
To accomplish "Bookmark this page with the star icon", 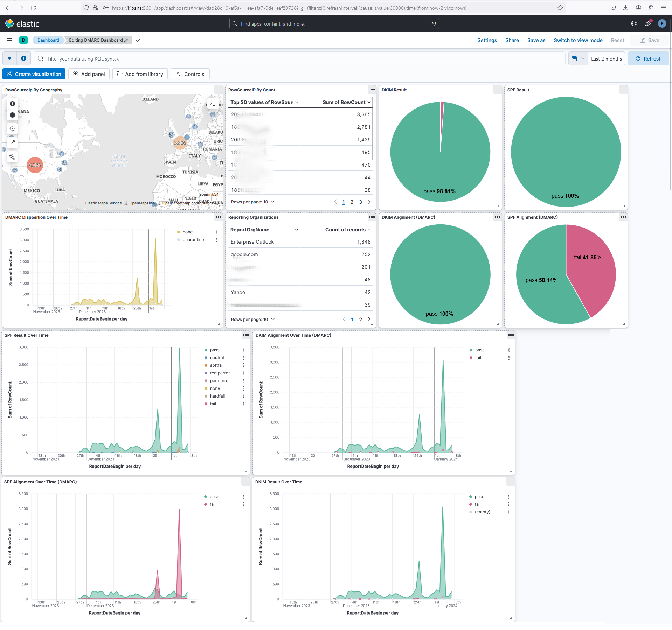I will [560, 8].
